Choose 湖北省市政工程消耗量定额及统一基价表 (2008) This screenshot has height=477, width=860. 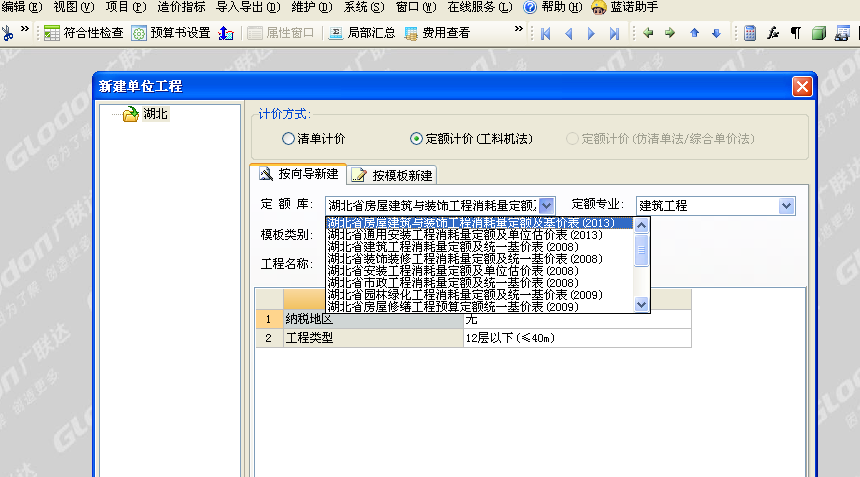(x=479, y=283)
